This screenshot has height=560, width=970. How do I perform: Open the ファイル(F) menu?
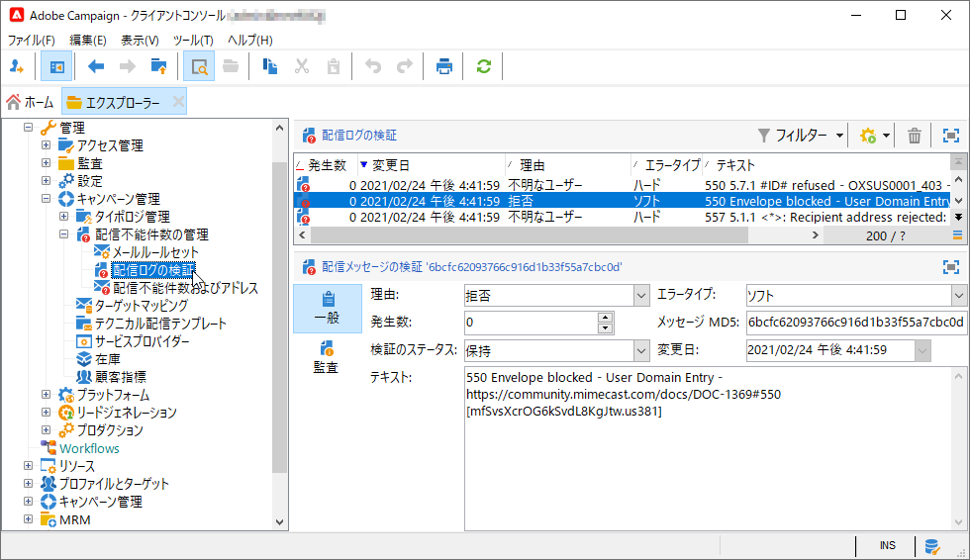pos(31,41)
